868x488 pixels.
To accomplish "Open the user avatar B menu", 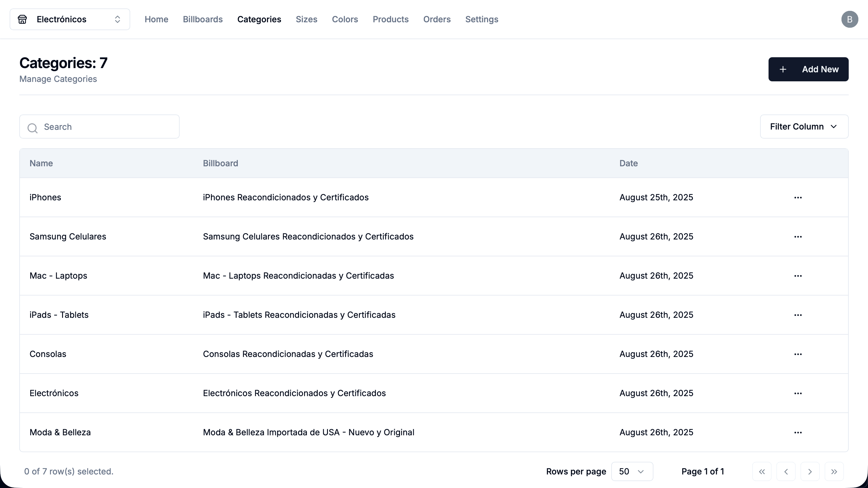I will tap(850, 20).
